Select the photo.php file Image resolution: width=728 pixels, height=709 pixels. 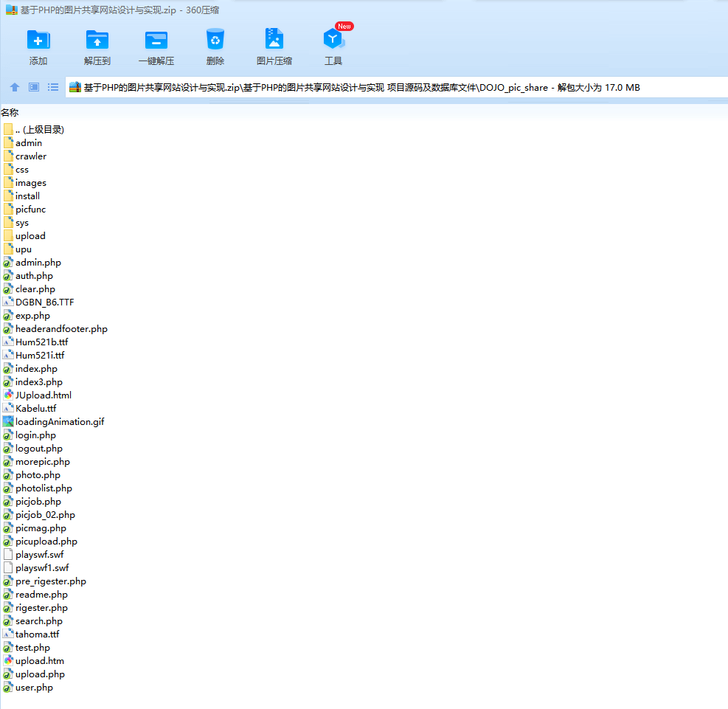[x=32, y=475]
